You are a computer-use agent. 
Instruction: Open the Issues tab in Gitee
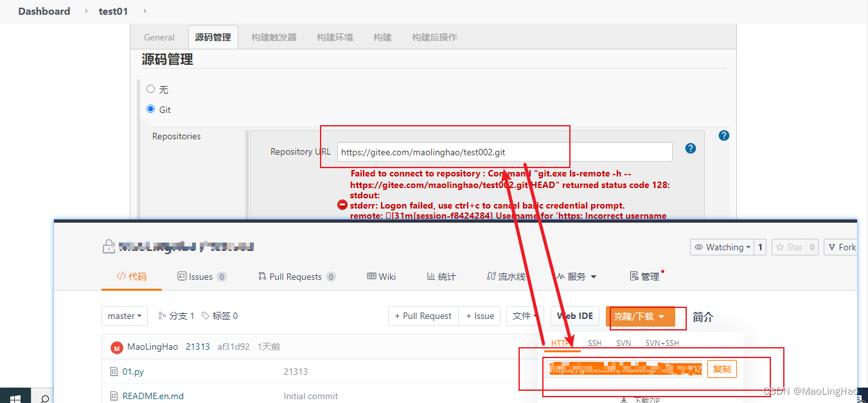202,277
